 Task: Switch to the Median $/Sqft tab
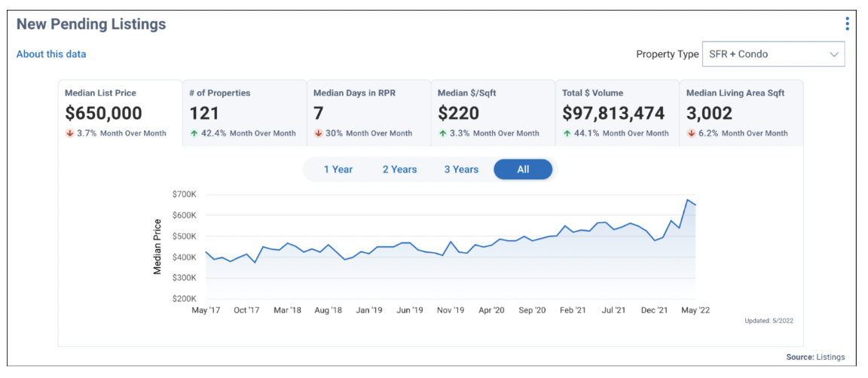point(494,114)
